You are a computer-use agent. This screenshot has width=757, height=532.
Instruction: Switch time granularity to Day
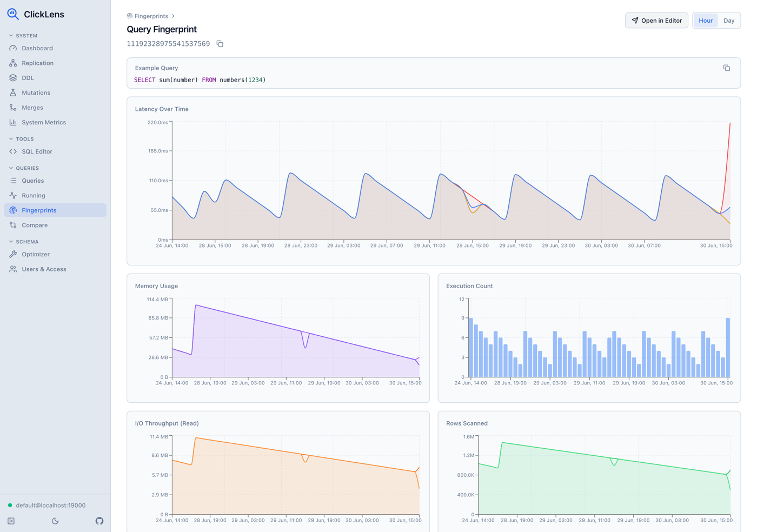pos(729,21)
